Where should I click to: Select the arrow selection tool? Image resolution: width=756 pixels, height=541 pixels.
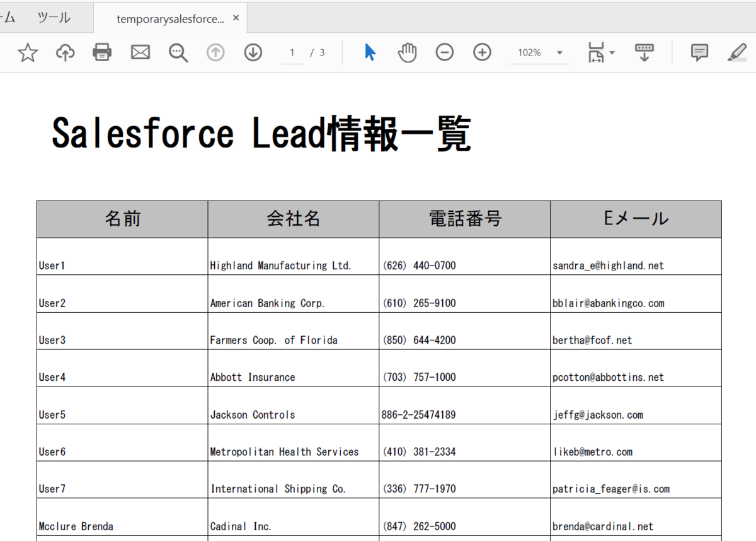pyautogui.click(x=370, y=52)
